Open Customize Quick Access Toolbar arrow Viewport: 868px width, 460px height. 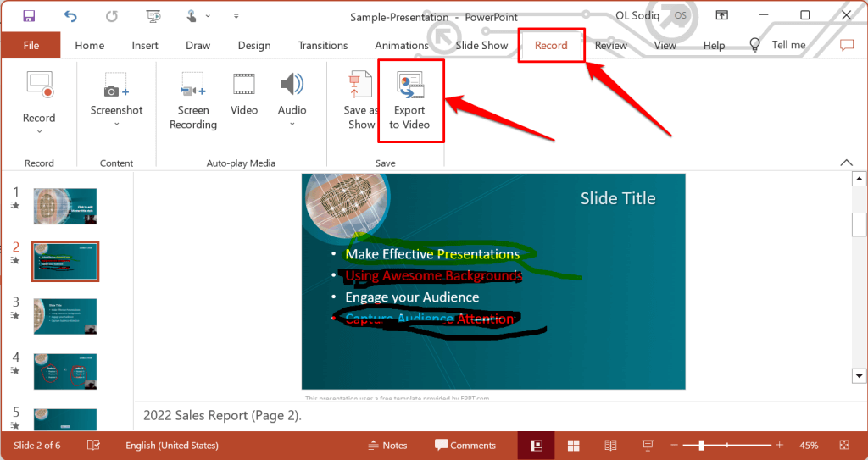tap(236, 16)
